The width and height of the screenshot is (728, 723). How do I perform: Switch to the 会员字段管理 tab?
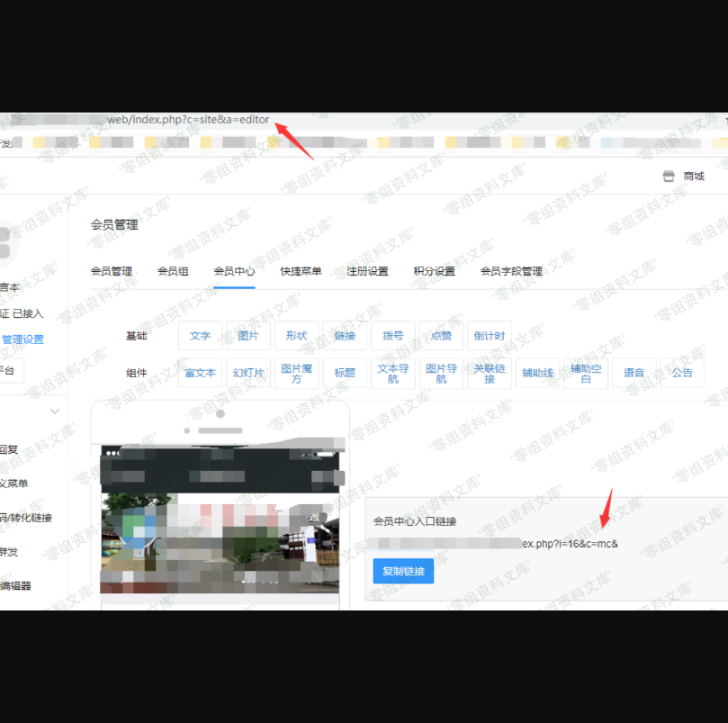[x=511, y=271]
